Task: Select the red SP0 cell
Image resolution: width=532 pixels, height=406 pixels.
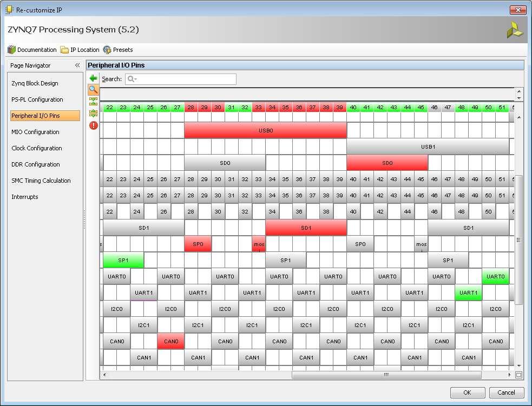Action: (198, 244)
